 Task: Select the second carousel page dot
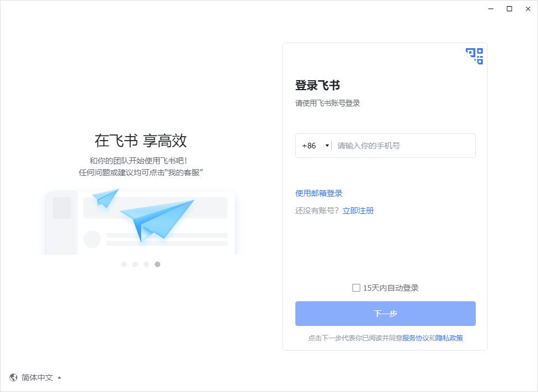[135, 264]
